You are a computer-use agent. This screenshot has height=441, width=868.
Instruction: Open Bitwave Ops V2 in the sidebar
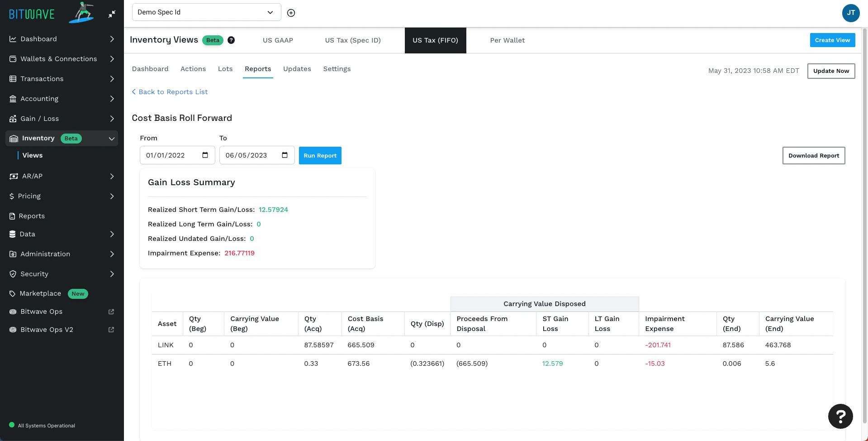pos(47,330)
